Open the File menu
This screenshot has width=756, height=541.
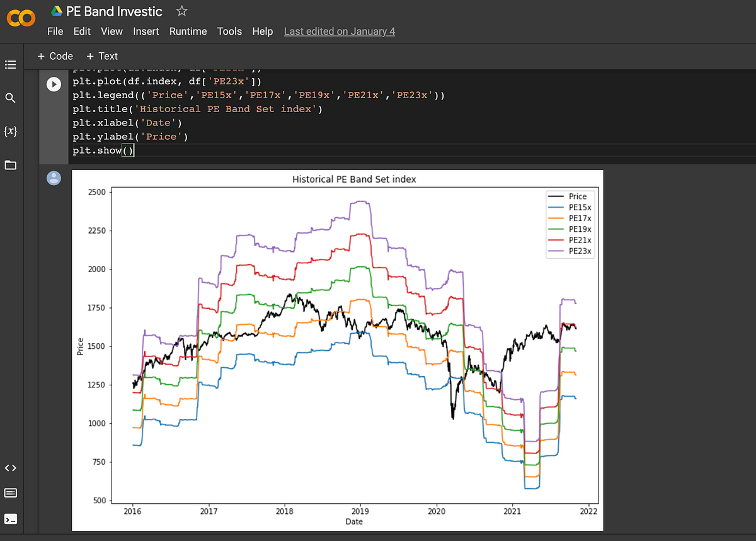point(55,31)
